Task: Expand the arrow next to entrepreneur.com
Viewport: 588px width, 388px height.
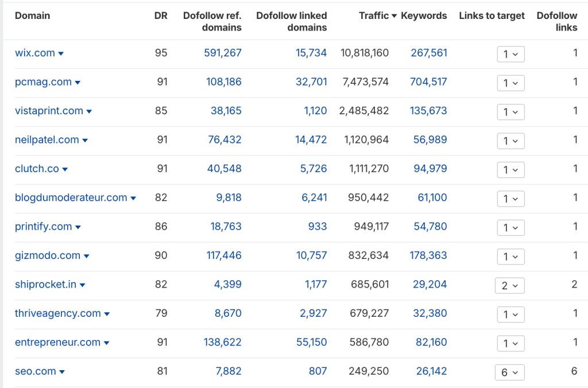Action: click(x=106, y=343)
